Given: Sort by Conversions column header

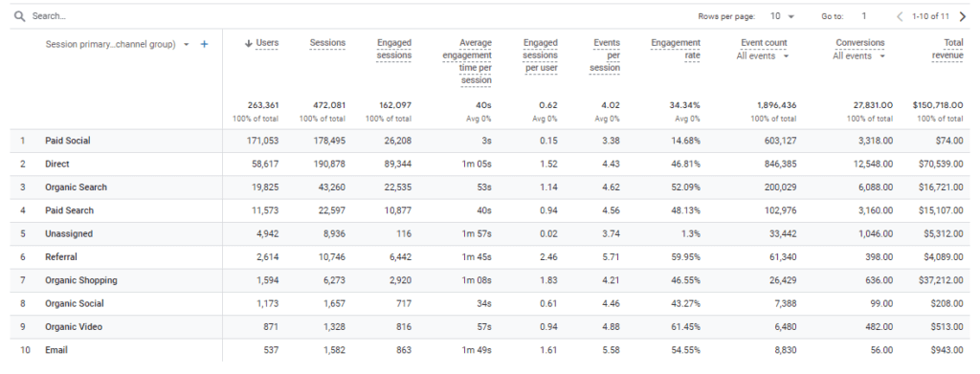Looking at the screenshot, I should tap(860, 43).
